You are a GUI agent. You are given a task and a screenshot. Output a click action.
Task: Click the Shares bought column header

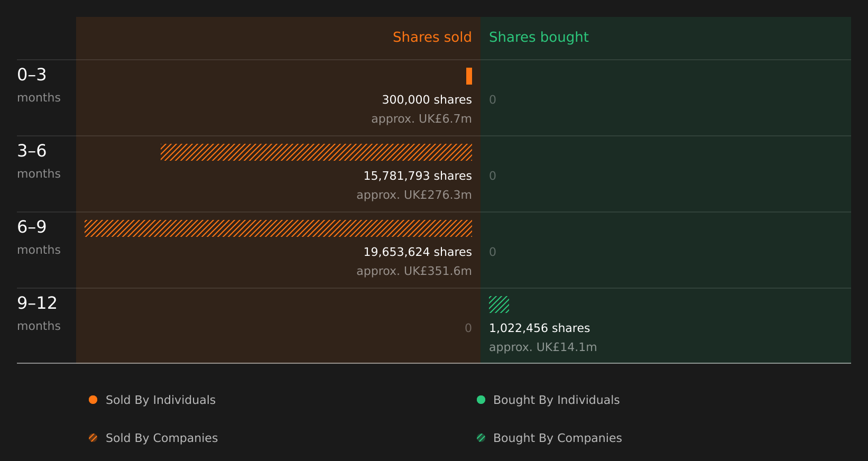539,37
